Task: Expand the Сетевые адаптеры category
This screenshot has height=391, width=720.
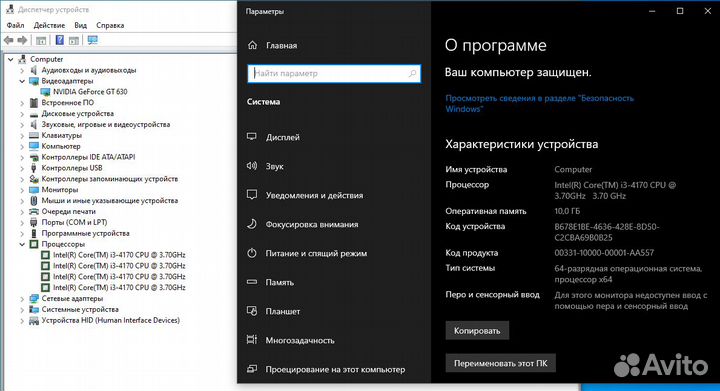Action: (x=22, y=298)
